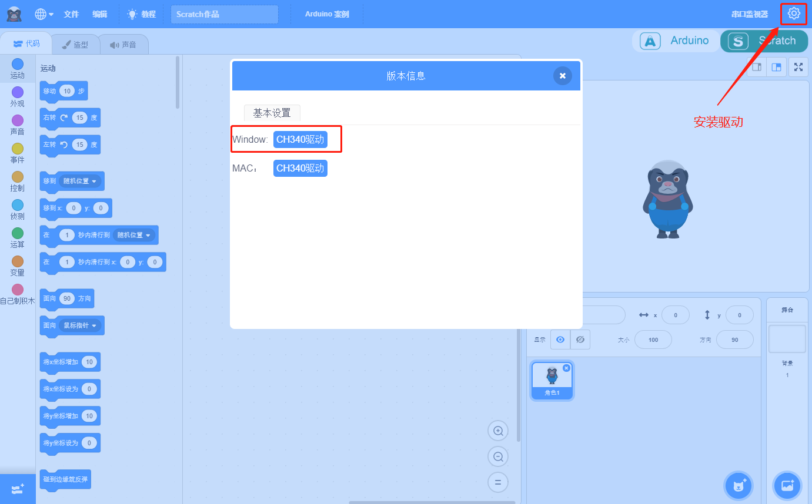Hide sprite using crossed-eye icon

tap(580, 340)
